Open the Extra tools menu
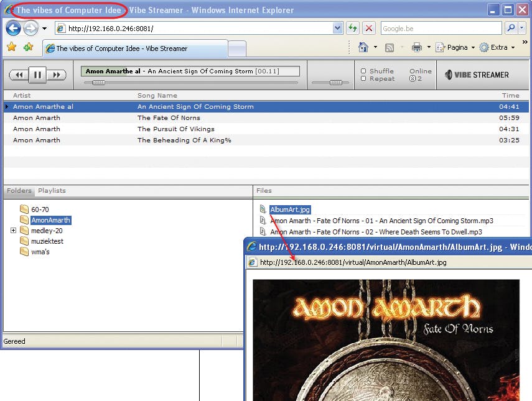Viewport: 532px width, 401px height. (497, 47)
